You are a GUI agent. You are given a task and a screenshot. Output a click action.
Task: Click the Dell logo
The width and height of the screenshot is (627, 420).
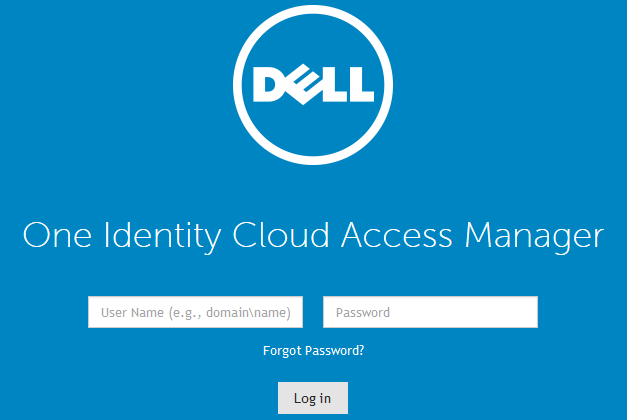313,87
